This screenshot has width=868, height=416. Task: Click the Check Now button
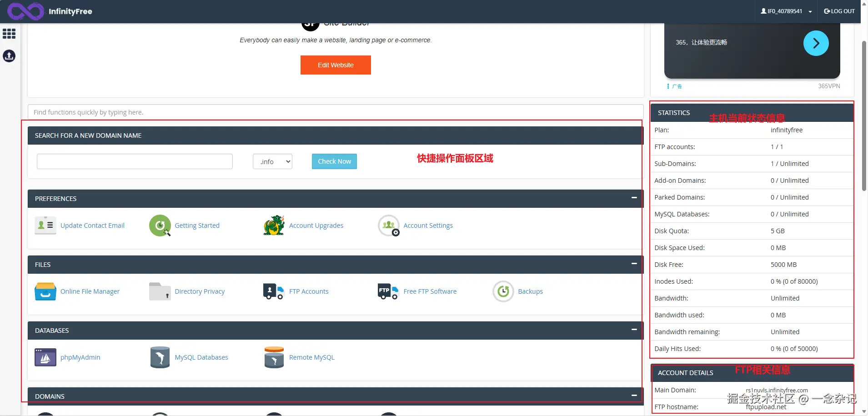pos(334,161)
